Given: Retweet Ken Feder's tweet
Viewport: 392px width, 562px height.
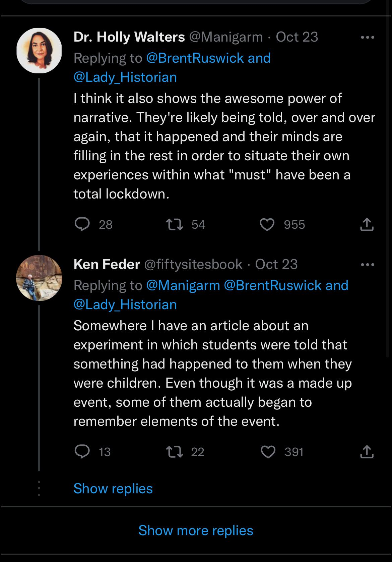Looking at the screenshot, I should [175, 452].
